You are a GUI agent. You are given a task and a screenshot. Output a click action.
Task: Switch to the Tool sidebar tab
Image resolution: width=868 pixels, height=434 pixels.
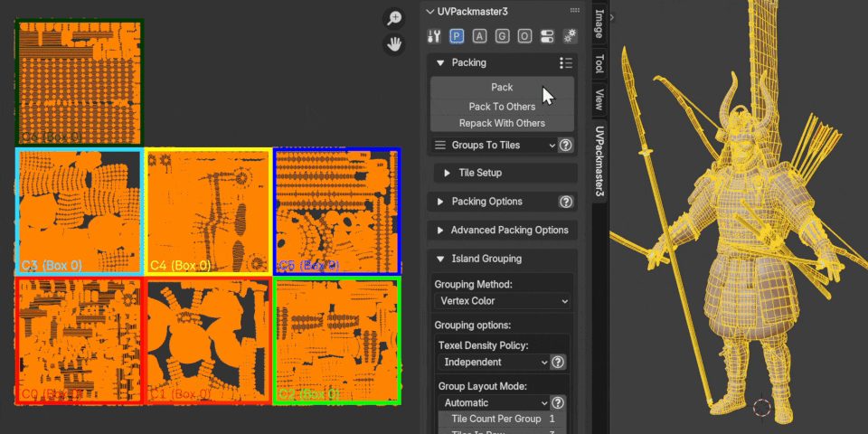point(599,63)
